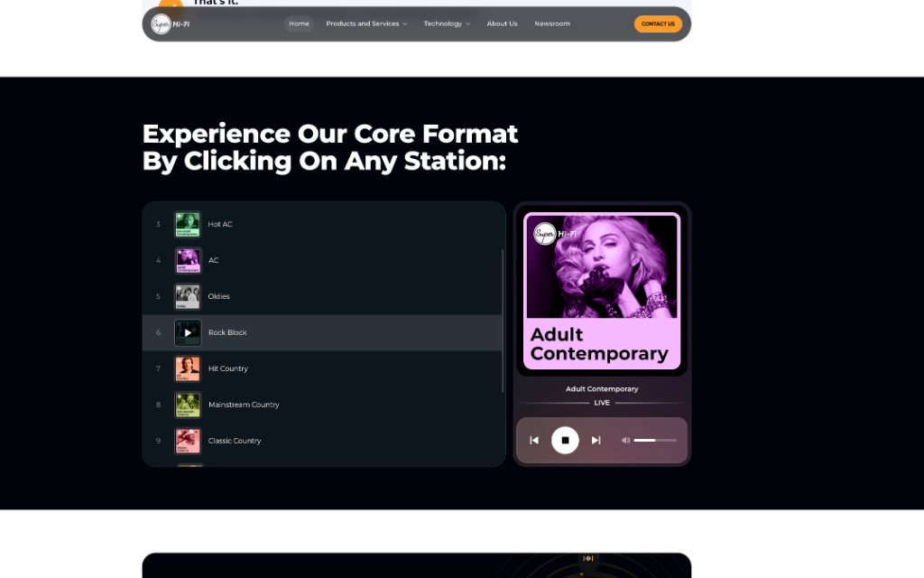Click the previous track icon

coord(534,440)
